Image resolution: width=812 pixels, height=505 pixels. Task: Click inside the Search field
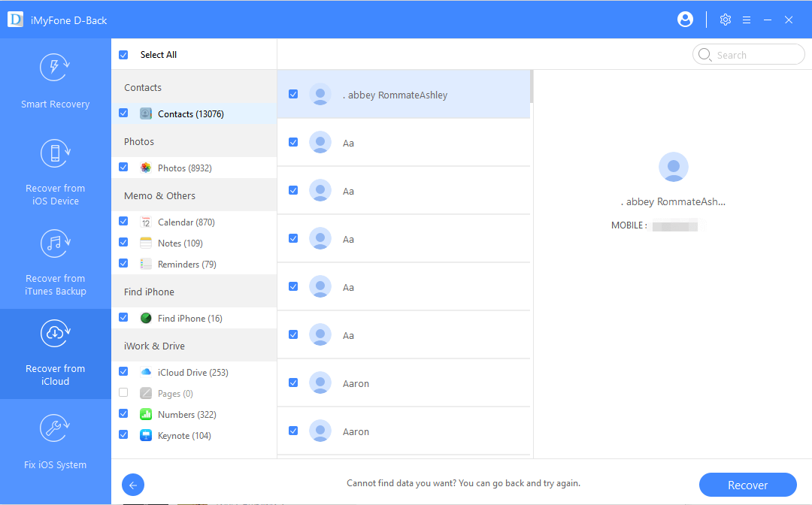point(749,54)
